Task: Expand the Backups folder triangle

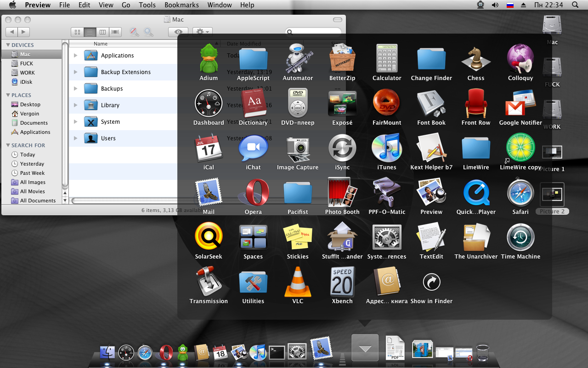Action: coord(75,88)
